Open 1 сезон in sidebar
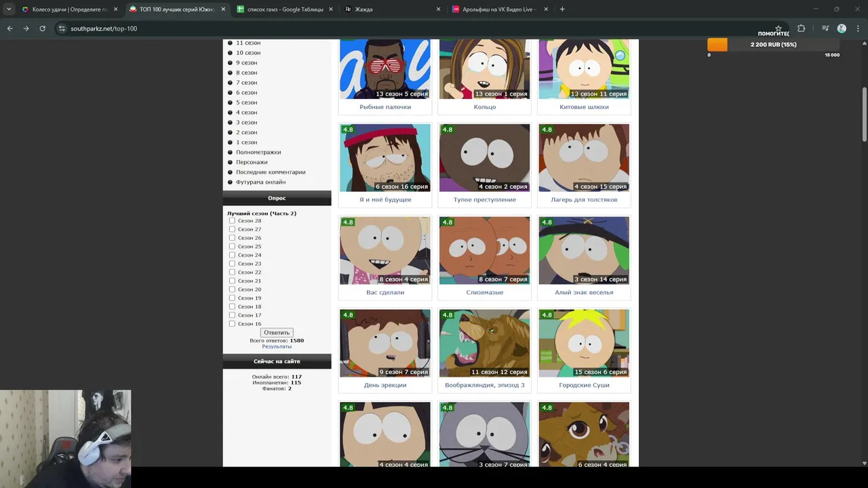 [x=246, y=142]
